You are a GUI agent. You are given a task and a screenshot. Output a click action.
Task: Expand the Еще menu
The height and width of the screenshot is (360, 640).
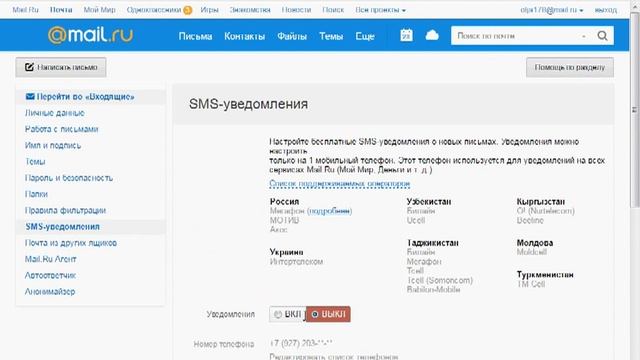[365, 36]
